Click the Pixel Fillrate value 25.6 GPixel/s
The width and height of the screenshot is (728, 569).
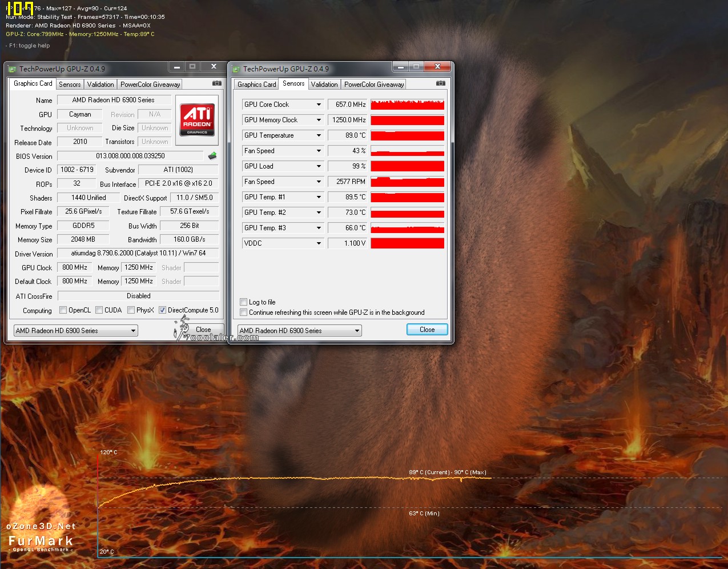click(x=83, y=211)
